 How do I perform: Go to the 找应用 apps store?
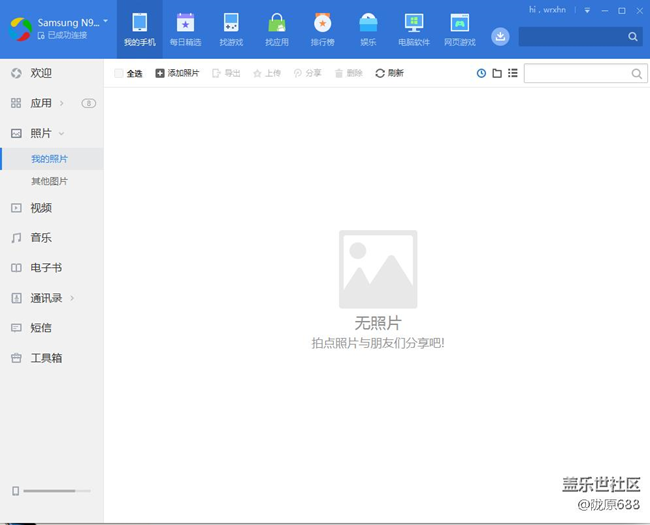(277, 29)
